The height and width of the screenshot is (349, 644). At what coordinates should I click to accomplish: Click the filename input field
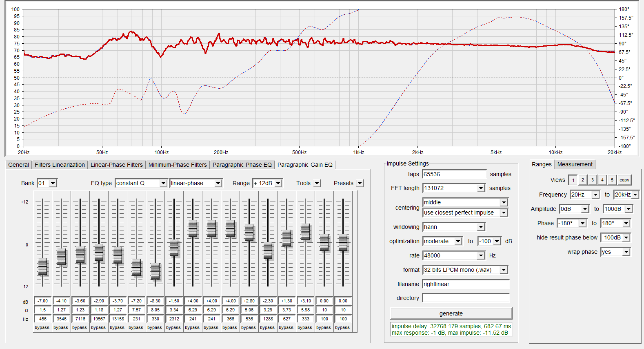click(466, 284)
